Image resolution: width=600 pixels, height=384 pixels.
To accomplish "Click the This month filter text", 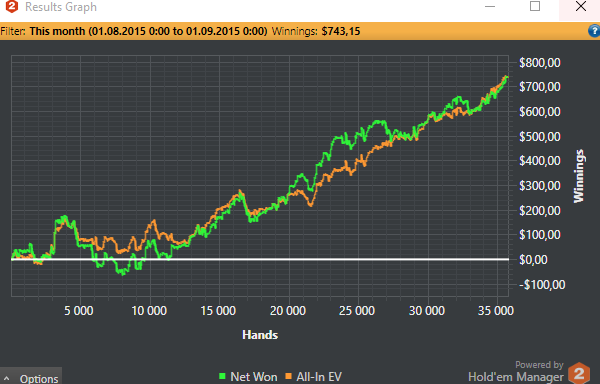I will (x=148, y=31).
